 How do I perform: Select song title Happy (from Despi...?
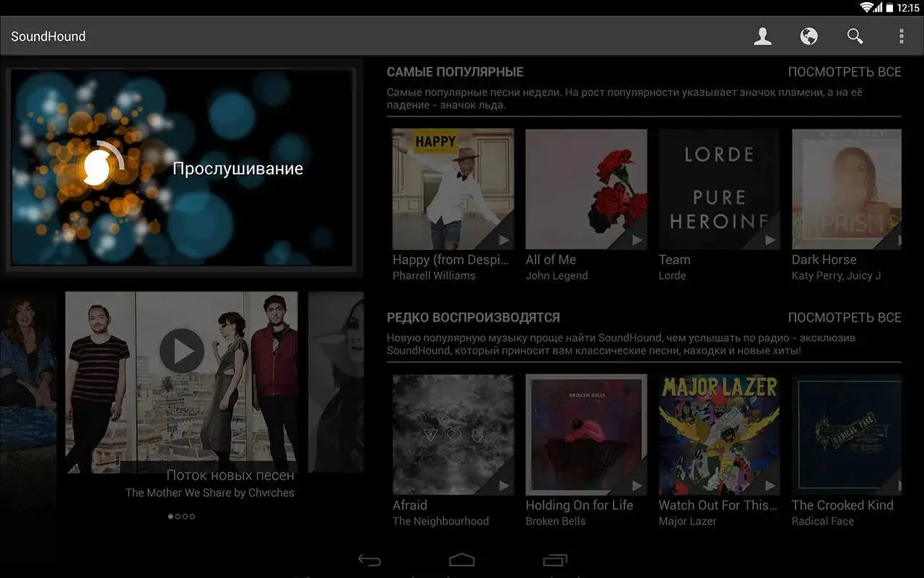[451, 260]
